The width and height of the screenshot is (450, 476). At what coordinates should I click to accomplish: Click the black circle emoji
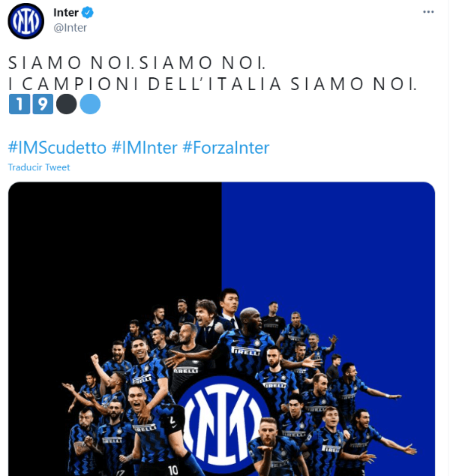point(67,104)
